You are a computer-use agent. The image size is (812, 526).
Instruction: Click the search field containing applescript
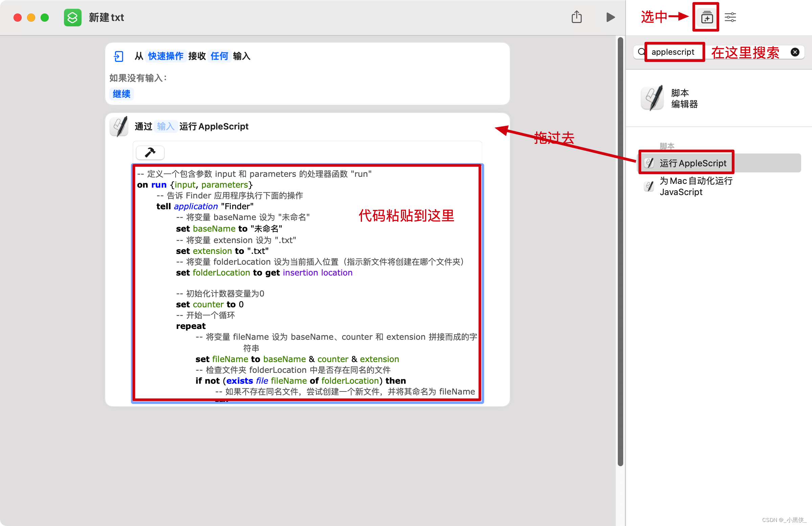(718, 52)
